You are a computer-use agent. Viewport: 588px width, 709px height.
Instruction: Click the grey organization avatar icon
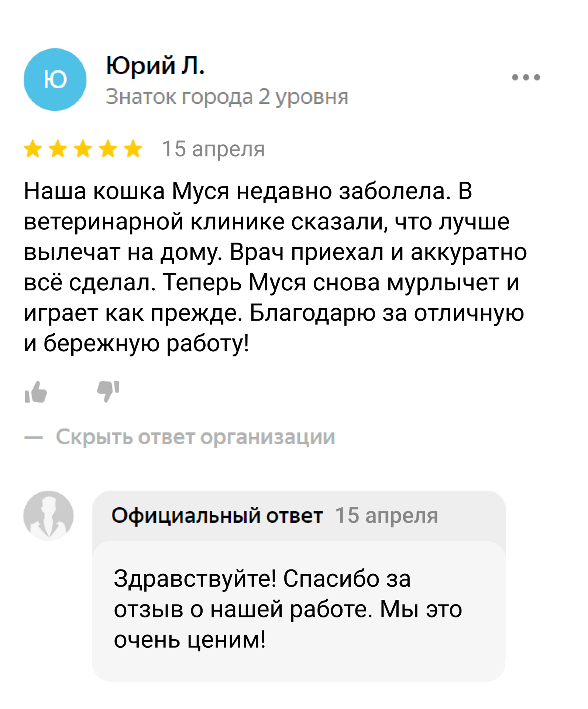point(48,516)
